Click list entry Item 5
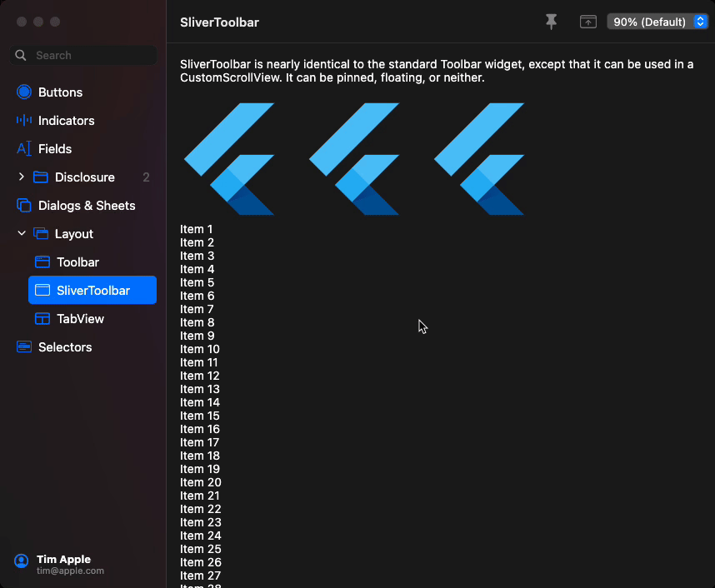Screen dimensions: 715x588 coord(197,282)
